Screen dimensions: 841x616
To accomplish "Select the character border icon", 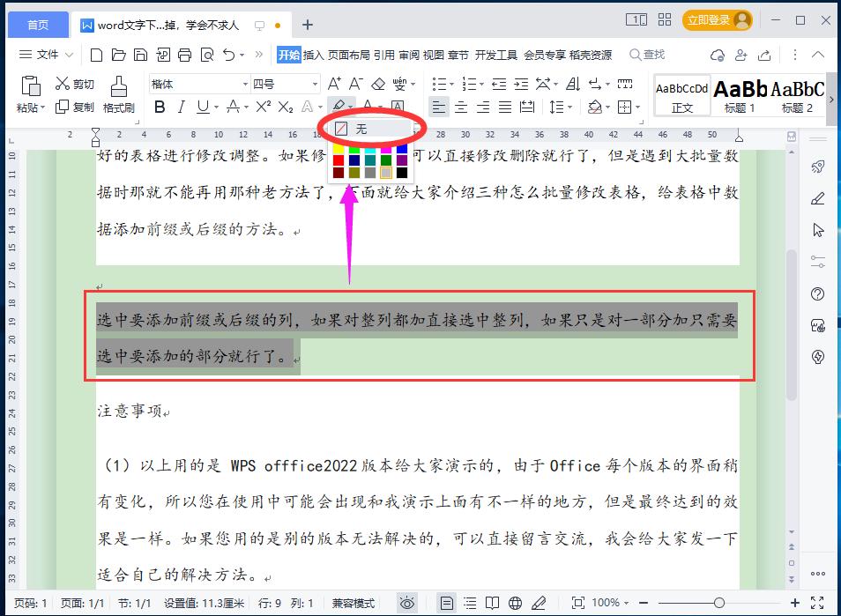I will click(398, 106).
